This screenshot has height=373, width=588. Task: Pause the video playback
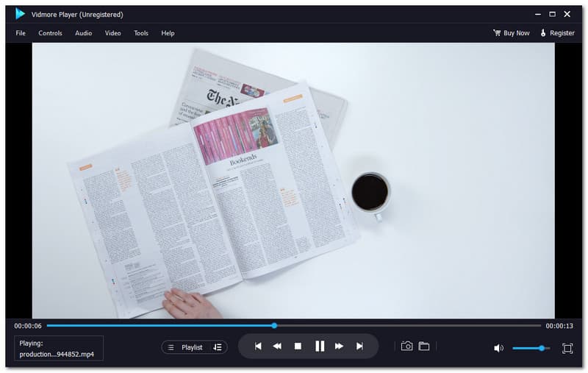tap(319, 347)
